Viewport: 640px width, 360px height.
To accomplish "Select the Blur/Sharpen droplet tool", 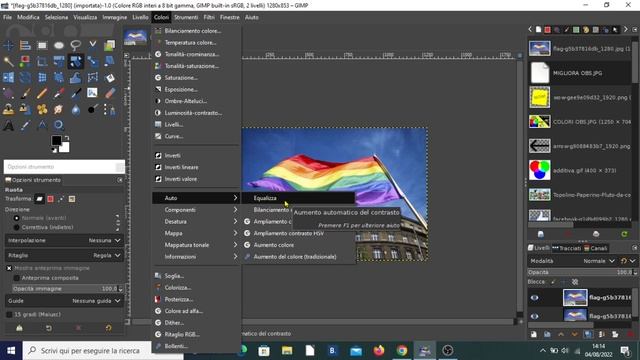I will tap(76, 109).
